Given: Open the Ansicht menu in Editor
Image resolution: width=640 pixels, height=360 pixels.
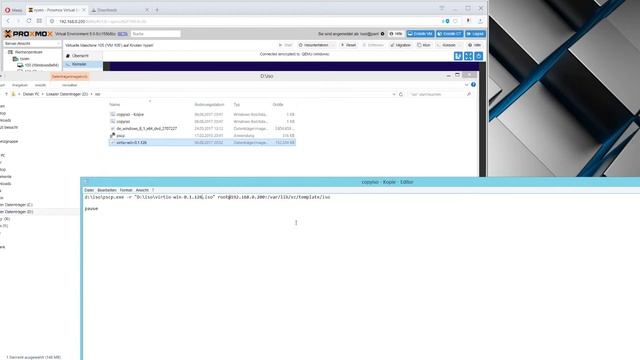Looking at the screenshot, I should pyautogui.click(x=142, y=190).
